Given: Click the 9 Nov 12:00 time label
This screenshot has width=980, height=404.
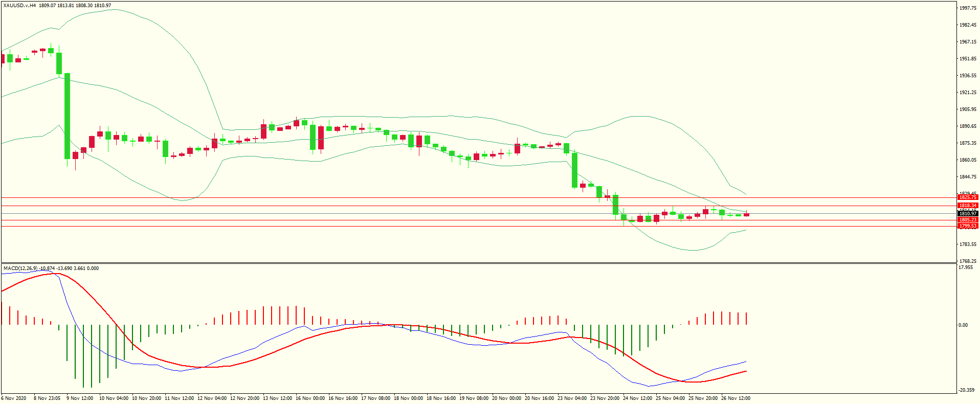Looking at the screenshot, I should tap(80, 398).
